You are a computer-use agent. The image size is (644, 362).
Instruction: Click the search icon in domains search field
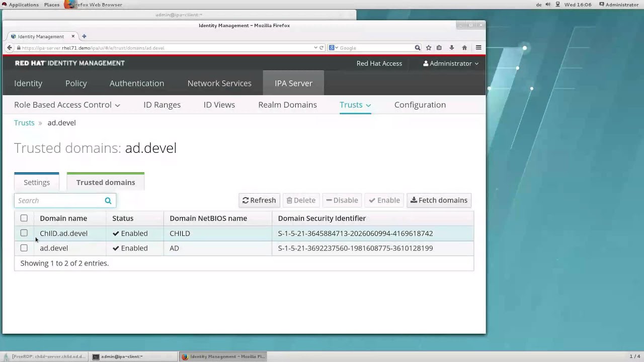click(x=108, y=201)
